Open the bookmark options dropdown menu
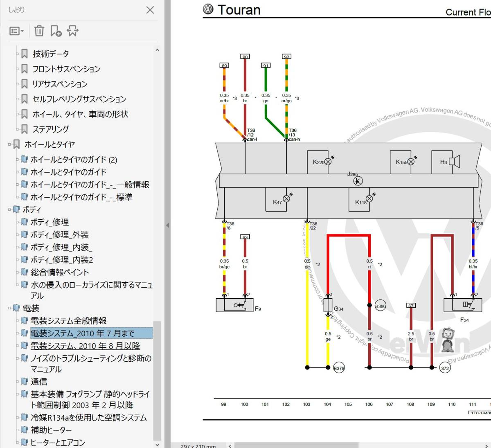Image resolution: width=491 pixels, height=448 pixels. [16, 31]
